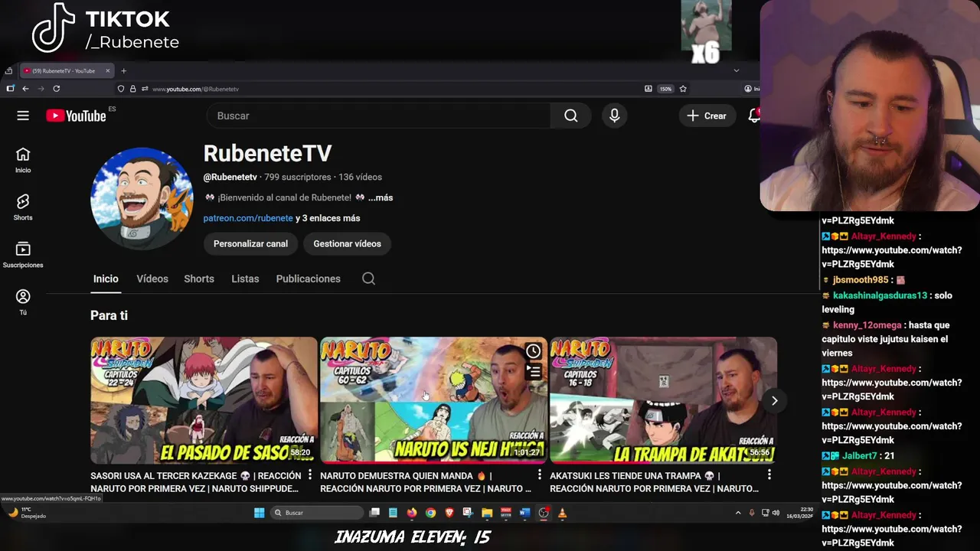
Task: Open 'y 3 enlaces más' links
Action: 328,218
